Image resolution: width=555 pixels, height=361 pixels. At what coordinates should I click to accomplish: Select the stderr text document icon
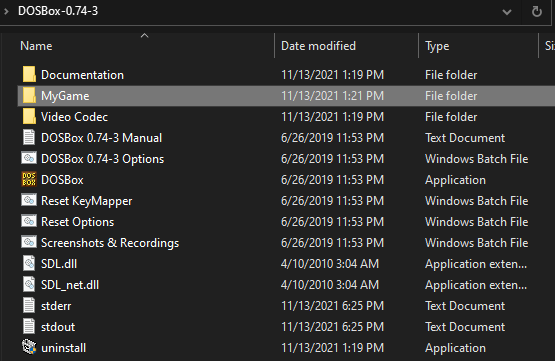pos(29,305)
